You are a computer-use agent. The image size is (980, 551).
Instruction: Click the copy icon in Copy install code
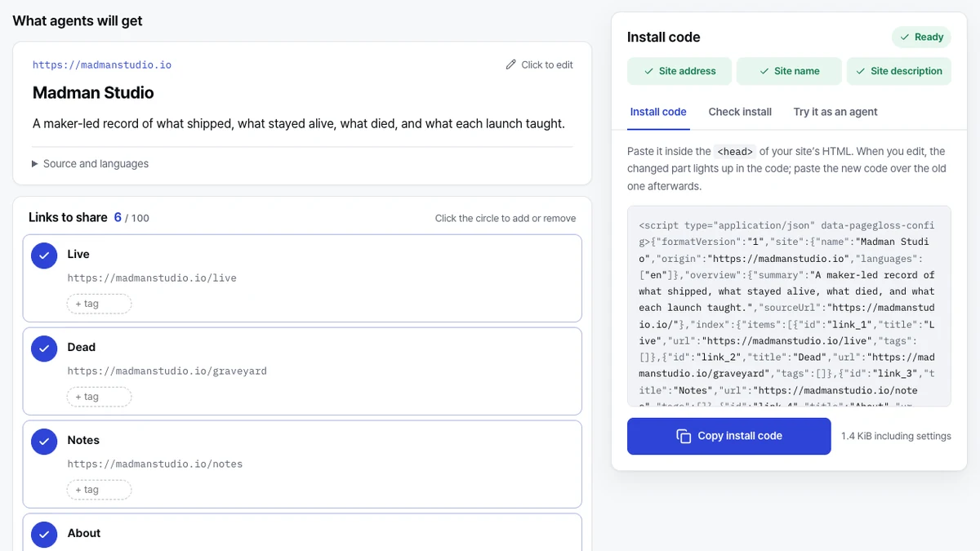click(x=684, y=436)
